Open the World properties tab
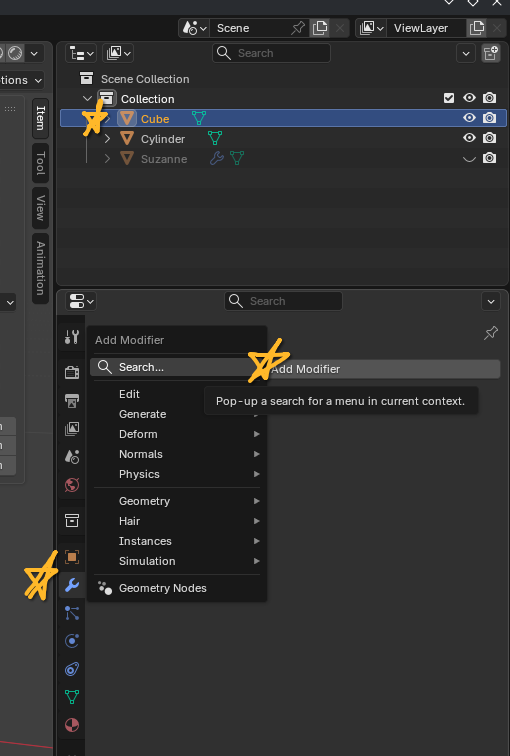 click(72, 485)
